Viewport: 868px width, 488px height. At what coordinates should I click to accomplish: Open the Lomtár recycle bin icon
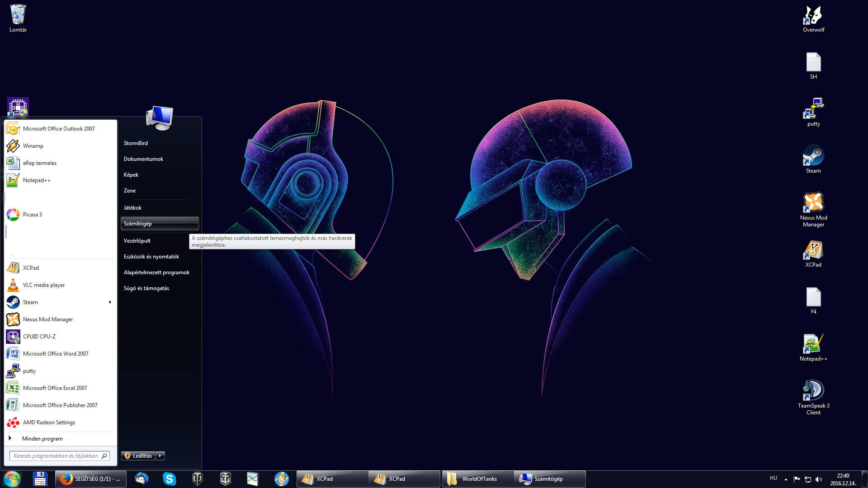tap(18, 18)
